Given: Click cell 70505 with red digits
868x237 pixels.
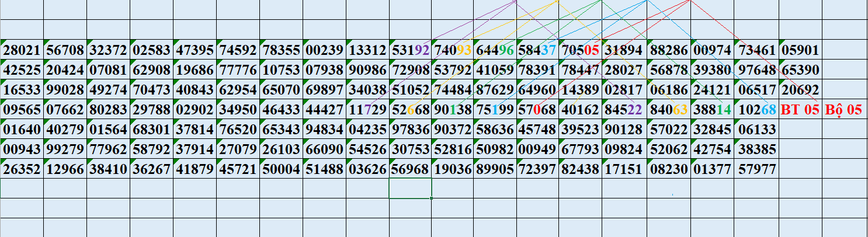Looking at the screenshot, I should coord(580,50).
